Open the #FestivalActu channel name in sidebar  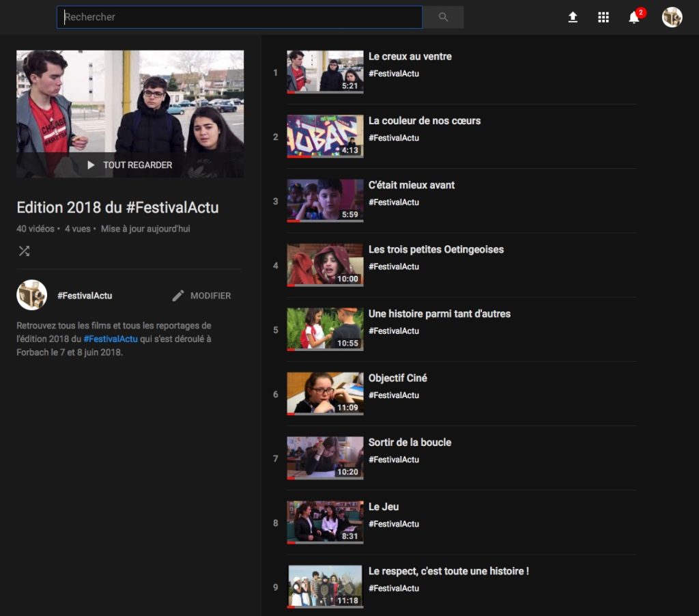85,296
